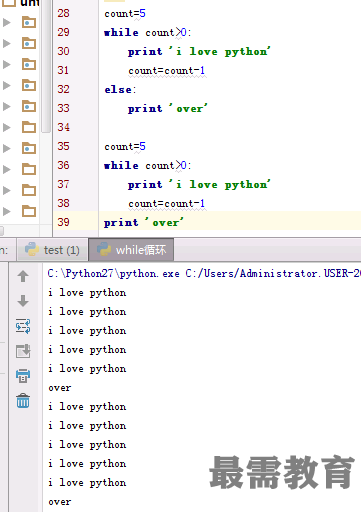361x512 pixels.
Task: Click print 'over' on line 33
Action: pos(168,109)
